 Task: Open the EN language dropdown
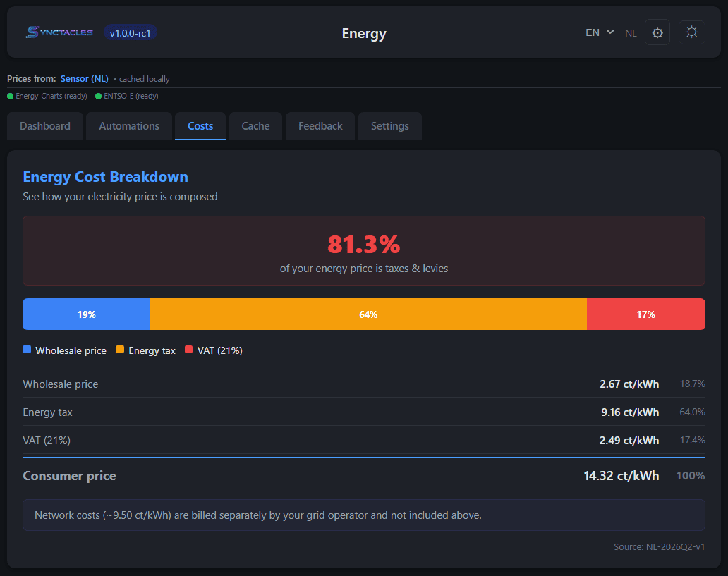[x=599, y=32]
